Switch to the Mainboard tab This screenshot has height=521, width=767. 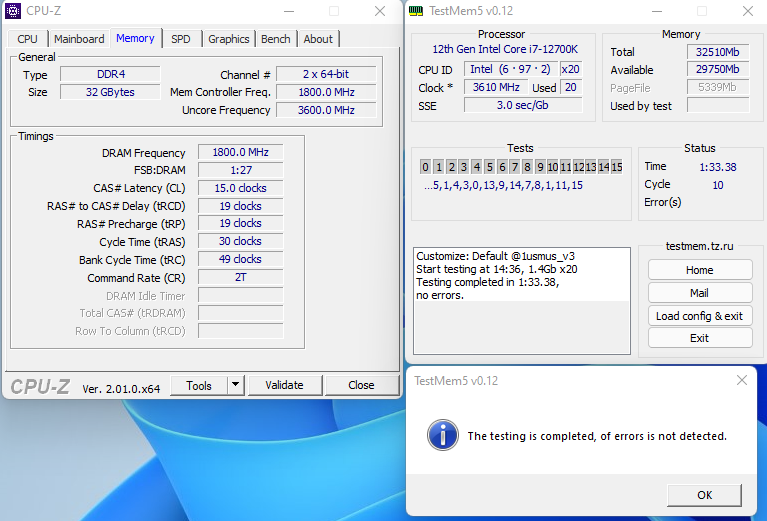pyautogui.click(x=79, y=39)
